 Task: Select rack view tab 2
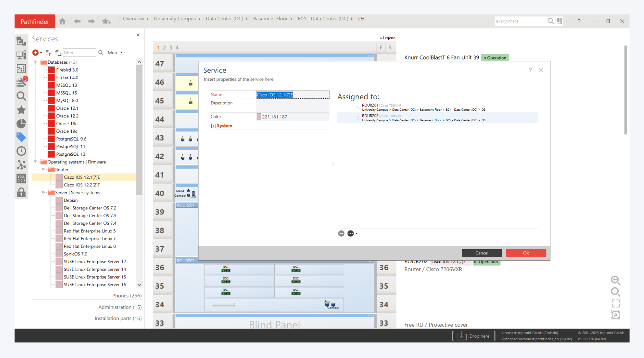(x=164, y=47)
